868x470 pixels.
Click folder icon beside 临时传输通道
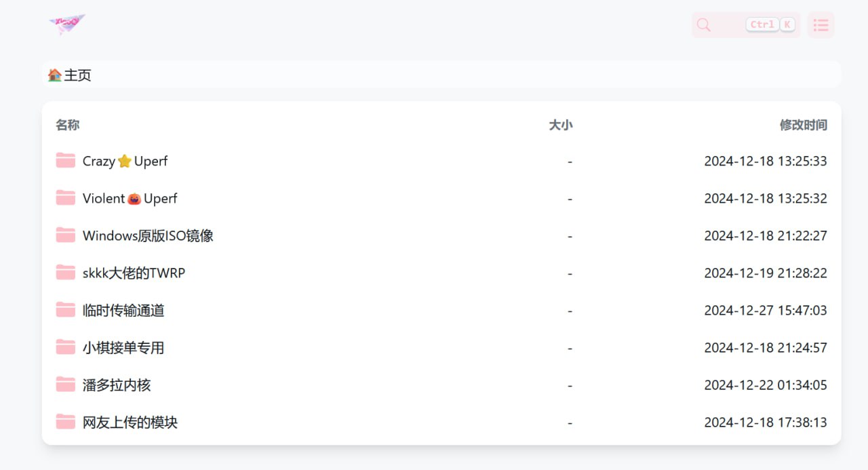pyautogui.click(x=66, y=310)
